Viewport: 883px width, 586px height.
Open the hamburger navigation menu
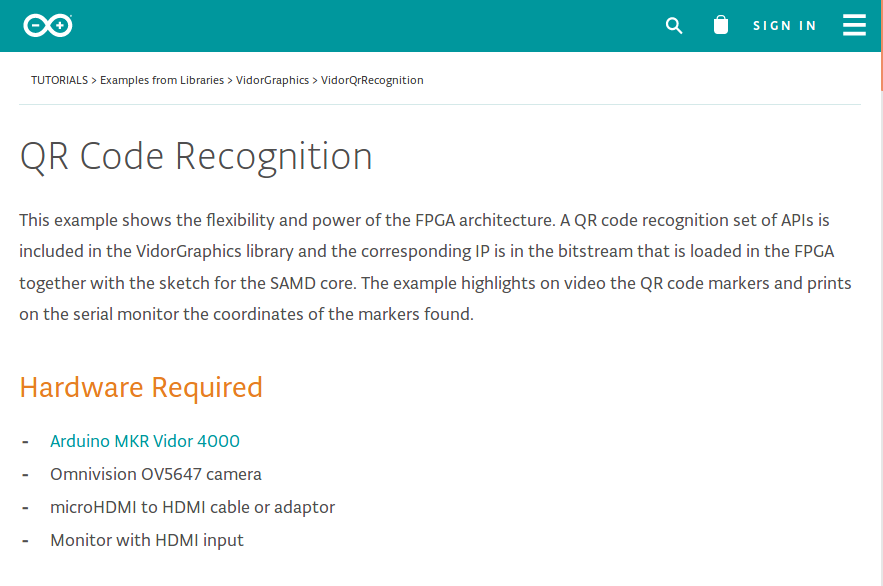coord(854,25)
